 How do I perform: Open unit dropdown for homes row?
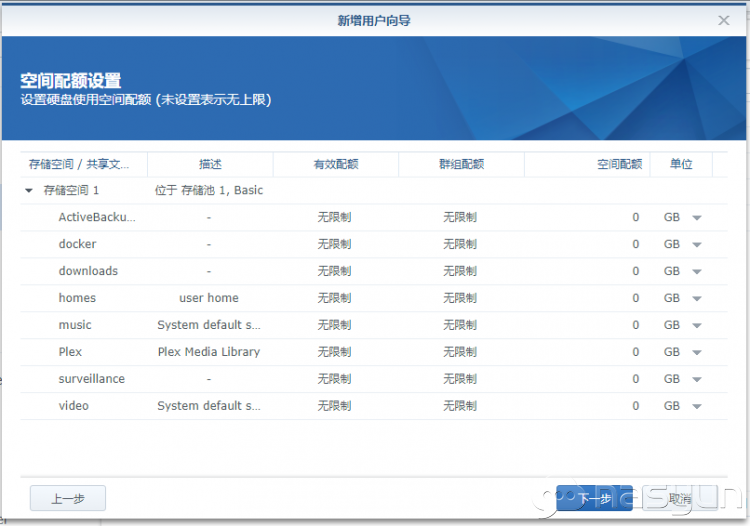pyautogui.click(x=697, y=298)
